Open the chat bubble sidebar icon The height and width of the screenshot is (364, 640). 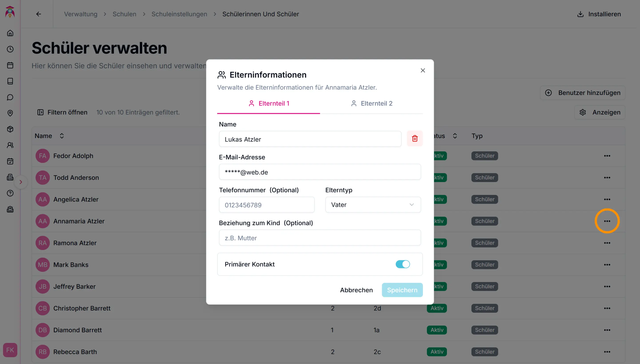pos(10,97)
